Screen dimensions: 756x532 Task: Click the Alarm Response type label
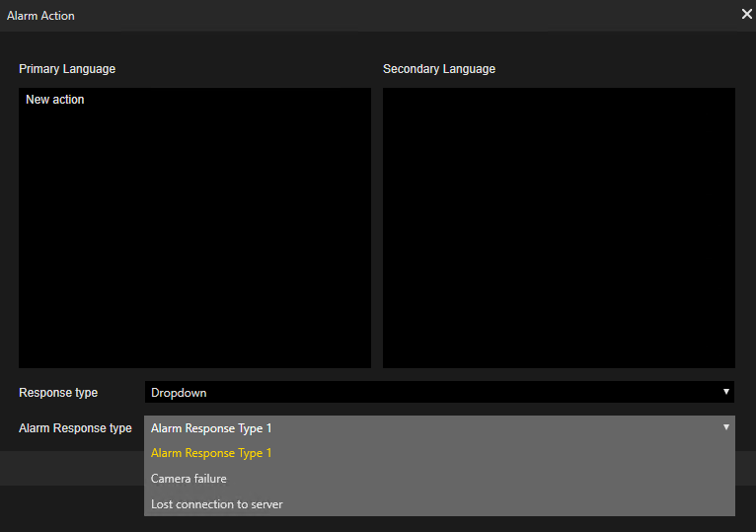[75, 428]
